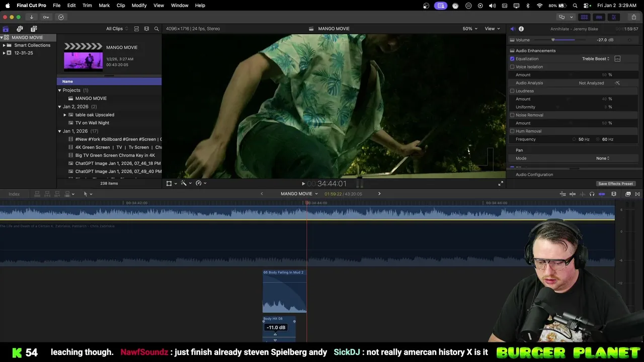Enable the Hum Removal checkbox
Screen dimensions: 644x362
512,131
